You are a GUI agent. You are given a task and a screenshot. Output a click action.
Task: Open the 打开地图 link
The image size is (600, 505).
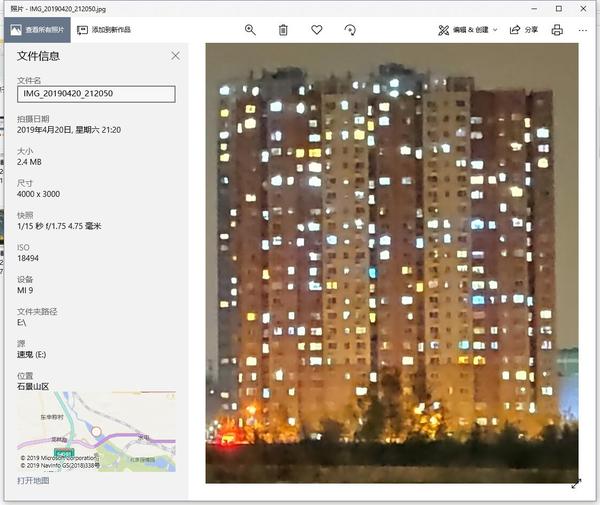click(x=33, y=481)
